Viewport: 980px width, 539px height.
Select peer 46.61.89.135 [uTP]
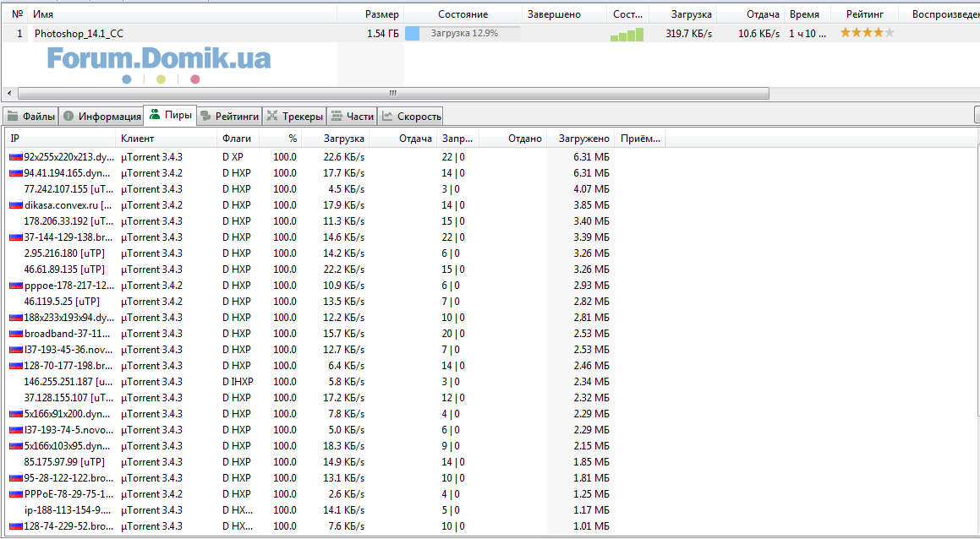[x=64, y=269]
